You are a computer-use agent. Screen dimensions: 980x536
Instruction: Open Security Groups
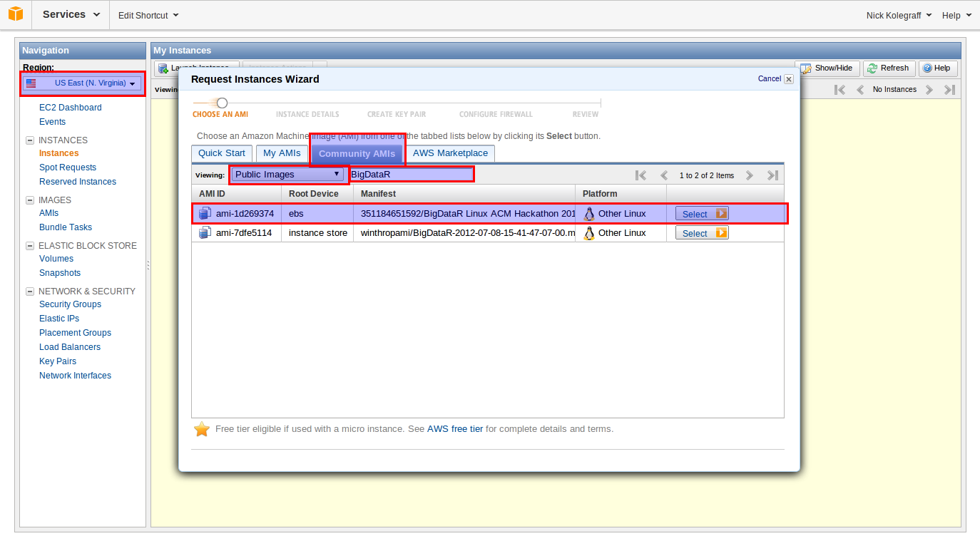71,304
